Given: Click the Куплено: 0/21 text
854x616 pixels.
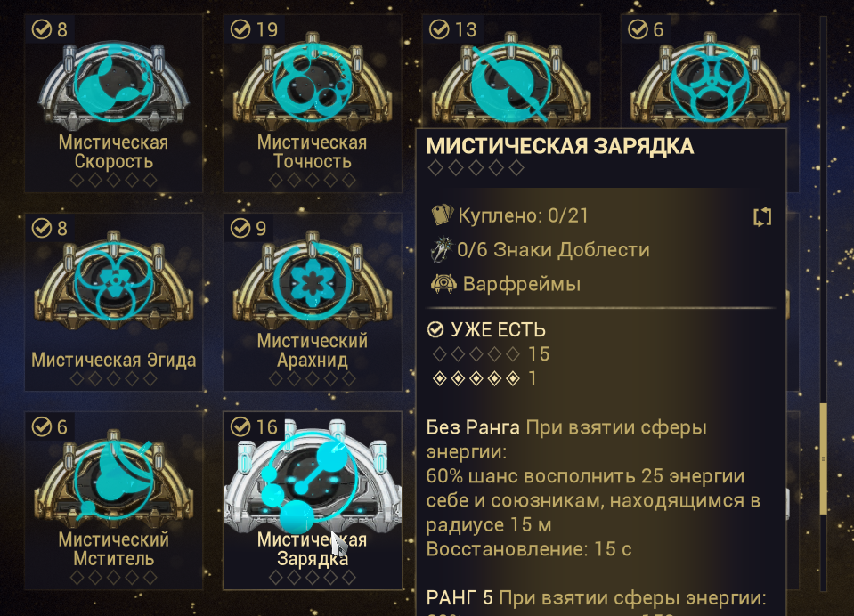Looking at the screenshot, I should (524, 215).
